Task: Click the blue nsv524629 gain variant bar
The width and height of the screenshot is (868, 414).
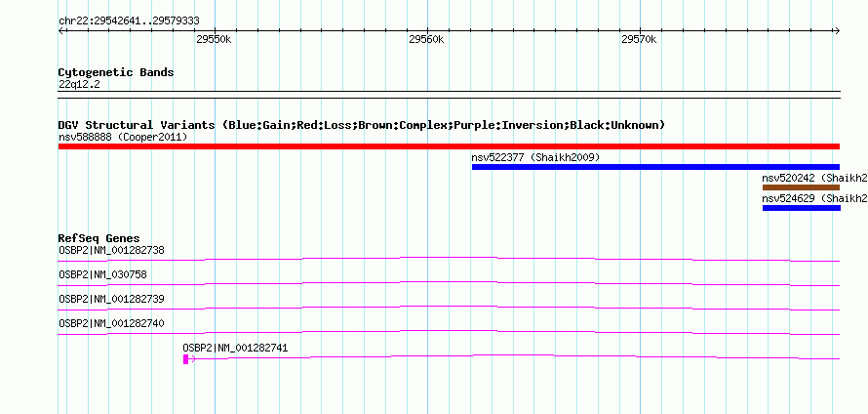Action: pos(801,208)
